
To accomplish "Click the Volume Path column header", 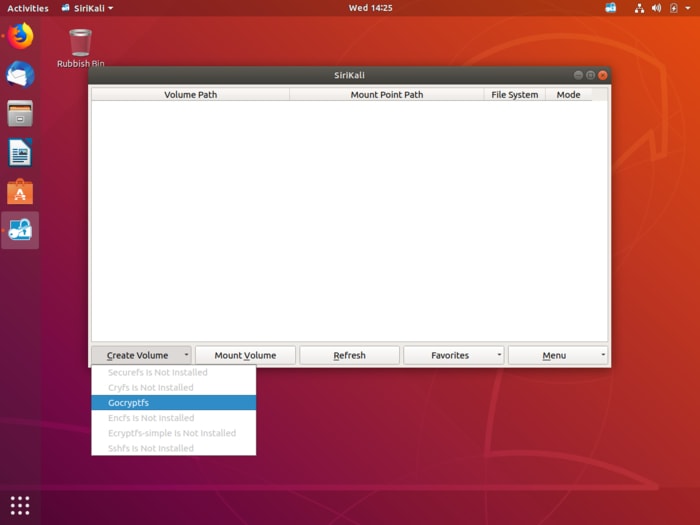I will tap(190, 95).
